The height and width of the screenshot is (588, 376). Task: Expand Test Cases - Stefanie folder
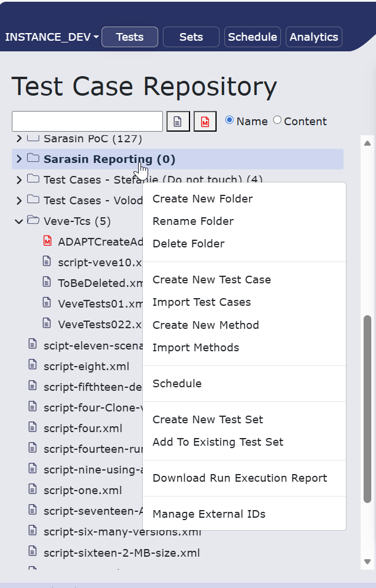[x=19, y=180]
